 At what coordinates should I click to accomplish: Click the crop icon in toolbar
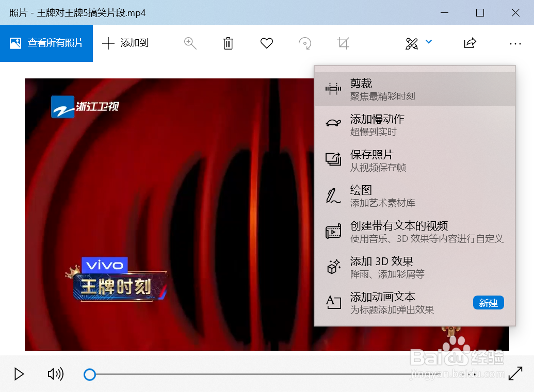(x=343, y=43)
